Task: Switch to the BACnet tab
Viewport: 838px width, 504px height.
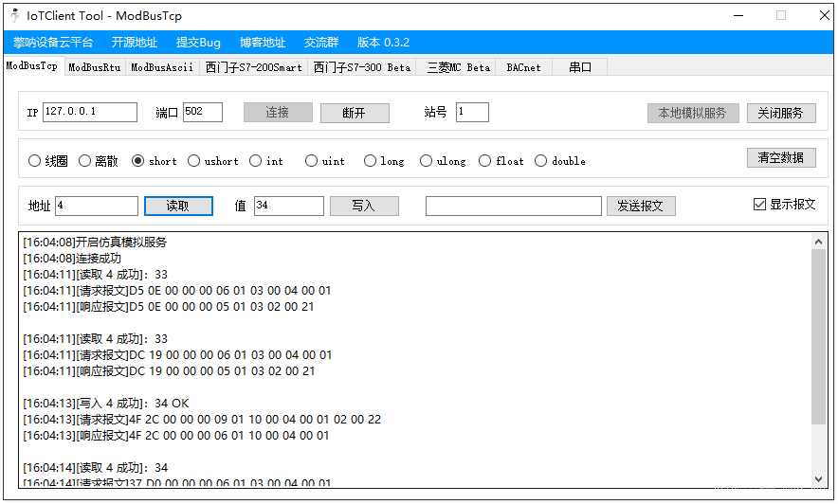Action: [523, 67]
